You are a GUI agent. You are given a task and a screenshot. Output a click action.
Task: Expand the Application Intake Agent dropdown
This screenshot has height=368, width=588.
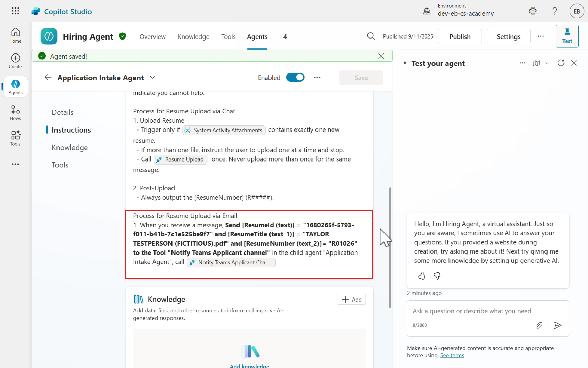(x=153, y=77)
